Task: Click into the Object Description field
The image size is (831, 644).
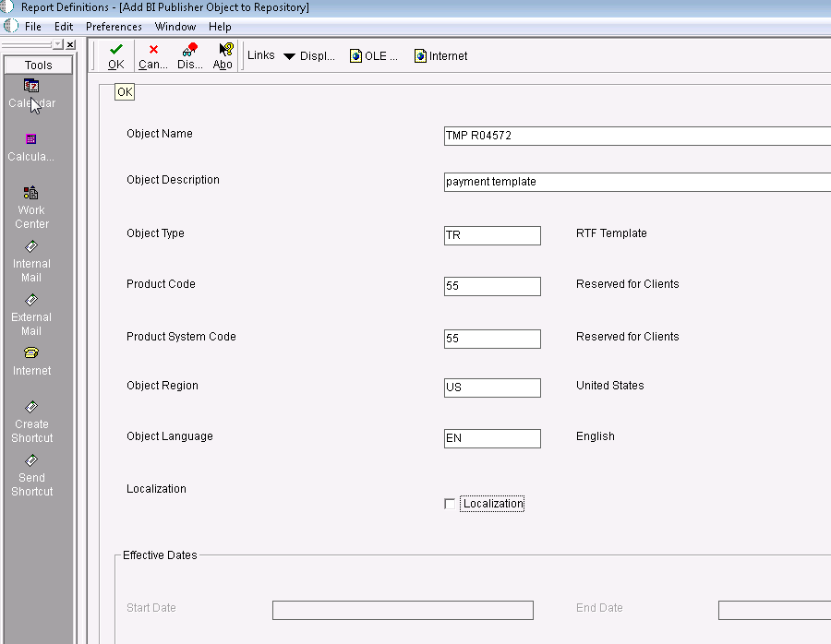Action: click(637, 182)
